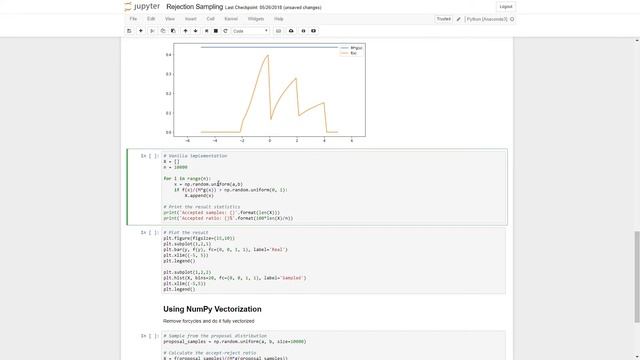Open the command palette keyboard icon
640x360 pixels.
click(278, 31)
